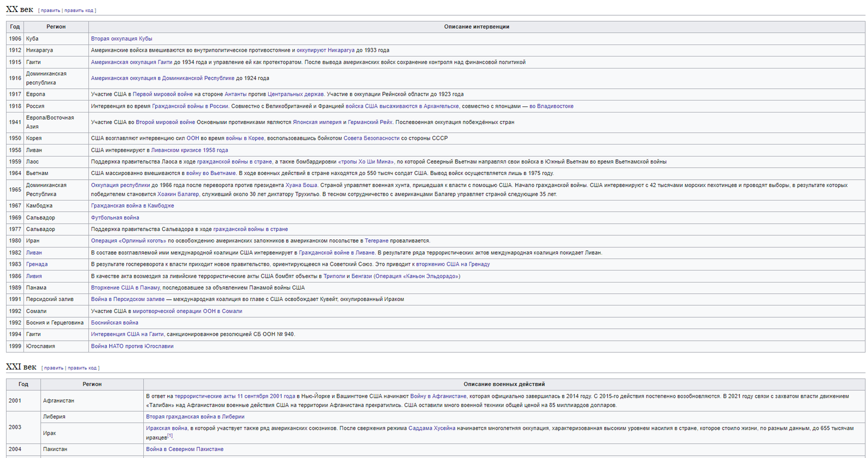Image resolution: width=868 pixels, height=458 pixels.
Task: Click 'Иракская война' link
Action: (x=167, y=428)
